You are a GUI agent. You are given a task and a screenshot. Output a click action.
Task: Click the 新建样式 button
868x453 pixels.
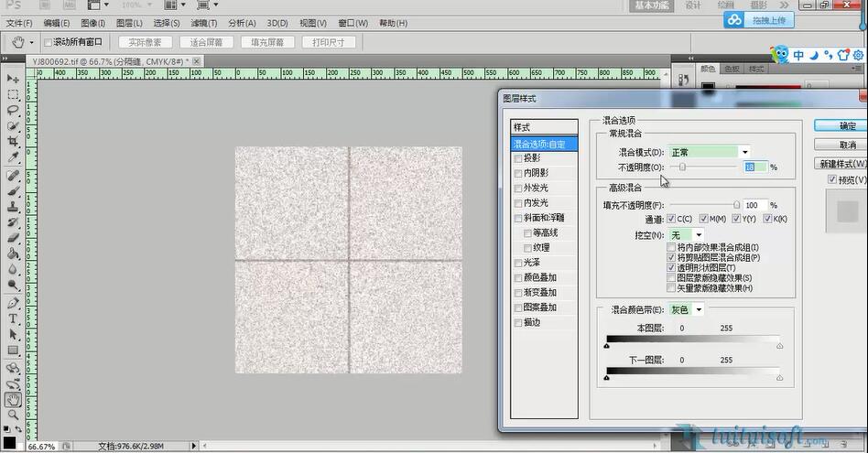pyautogui.click(x=841, y=164)
